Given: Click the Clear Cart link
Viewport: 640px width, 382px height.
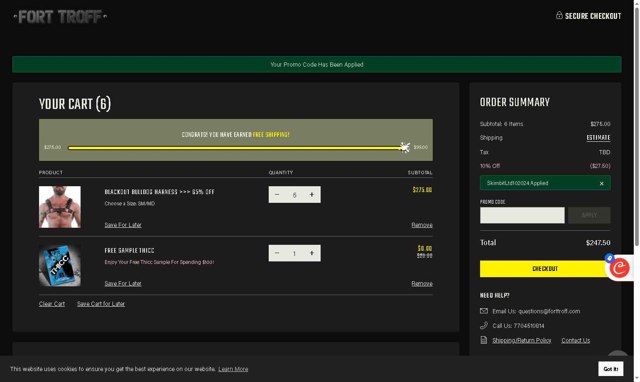Looking at the screenshot, I should coord(52,304).
